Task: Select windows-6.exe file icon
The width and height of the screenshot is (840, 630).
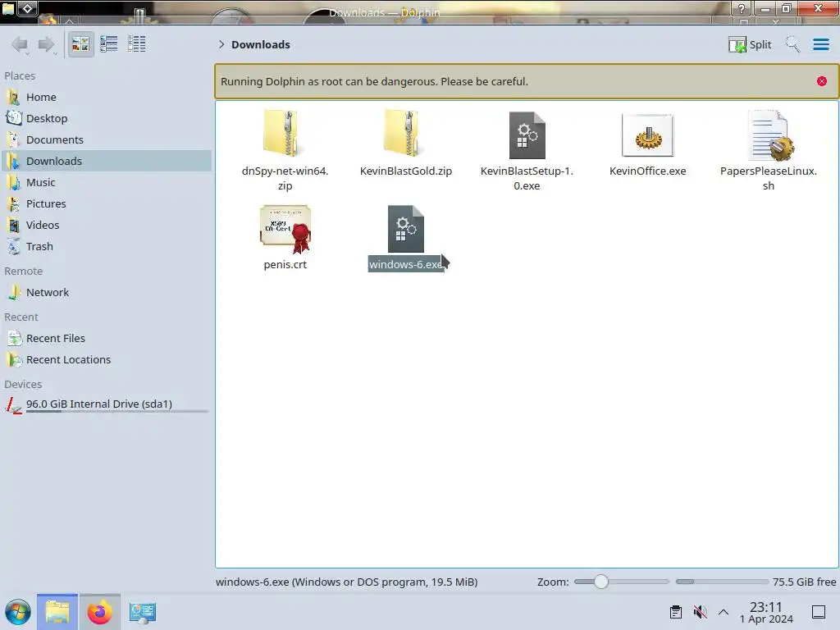Action: [405, 229]
